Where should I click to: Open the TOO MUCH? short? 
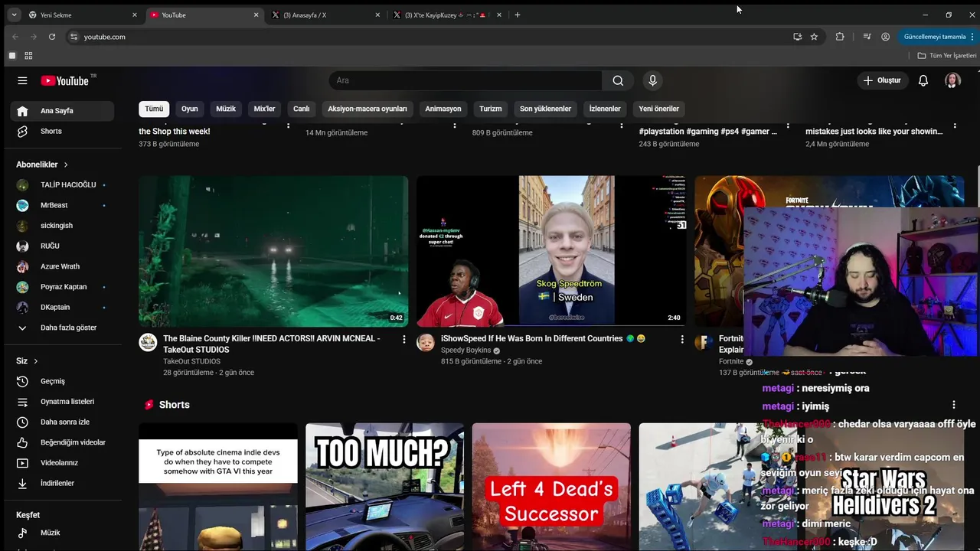[384, 487]
